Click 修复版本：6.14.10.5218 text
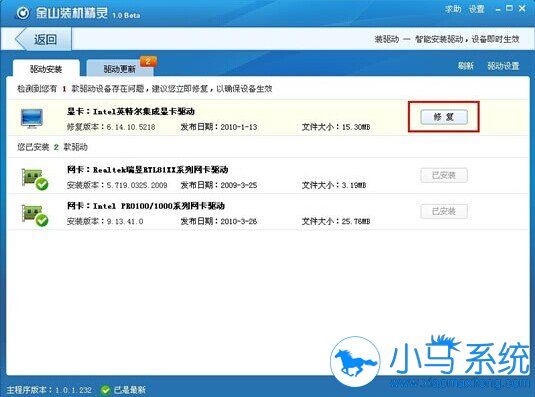Viewport: 535px width, 397px height. (111, 127)
